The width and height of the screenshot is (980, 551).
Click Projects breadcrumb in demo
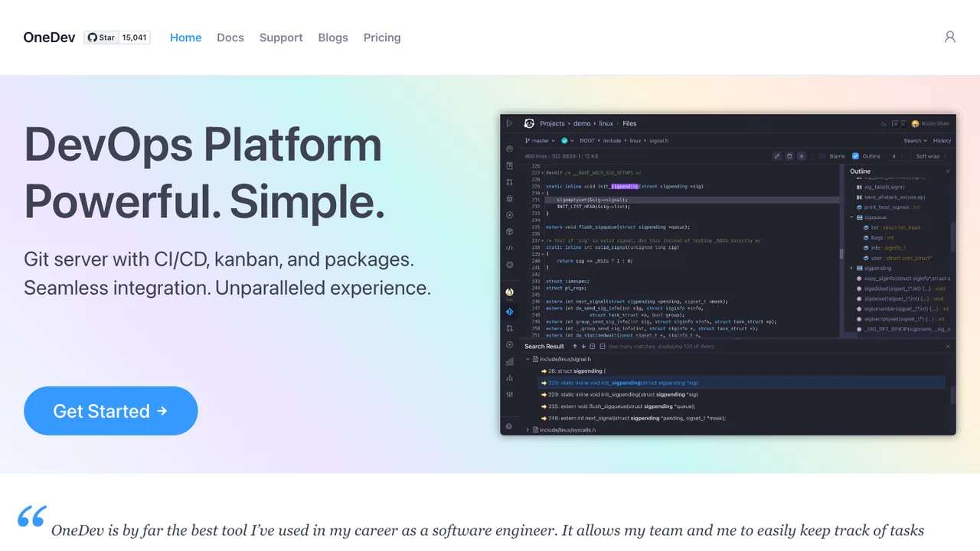(x=552, y=123)
